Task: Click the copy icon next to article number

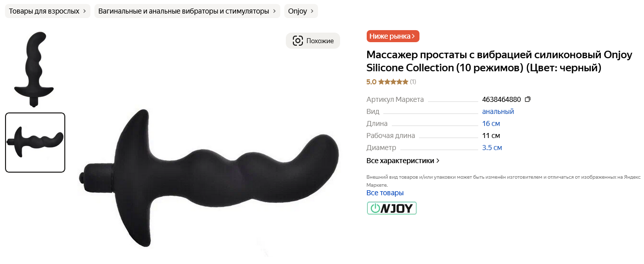Action: tap(527, 99)
